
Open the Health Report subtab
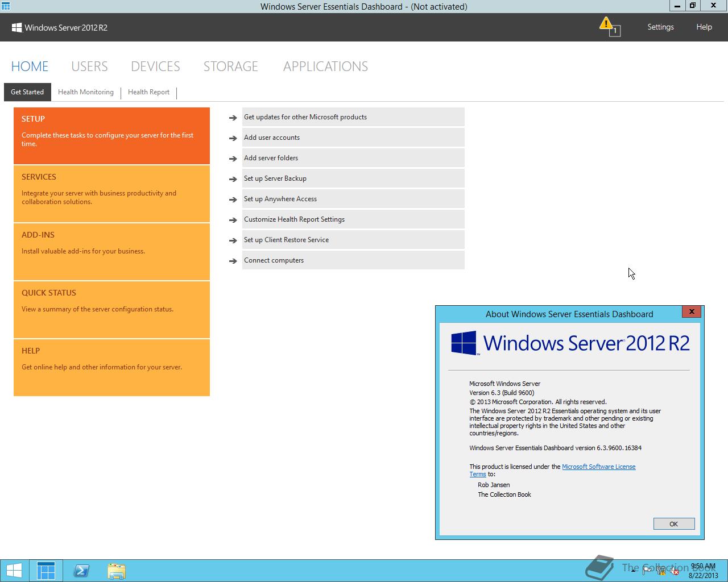pyautogui.click(x=148, y=92)
